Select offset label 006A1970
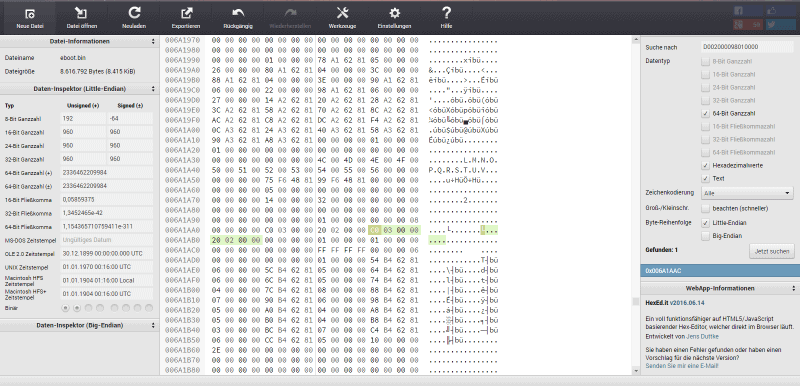Image resolution: width=800 pixels, height=386 pixels. coord(183,40)
